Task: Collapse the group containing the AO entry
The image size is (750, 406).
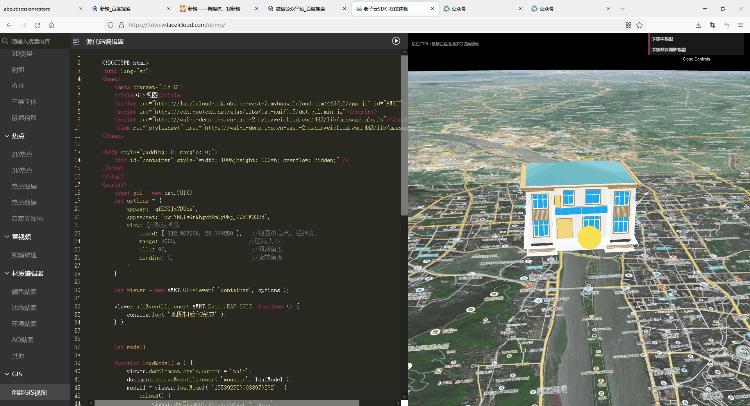Action: coord(7,274)
